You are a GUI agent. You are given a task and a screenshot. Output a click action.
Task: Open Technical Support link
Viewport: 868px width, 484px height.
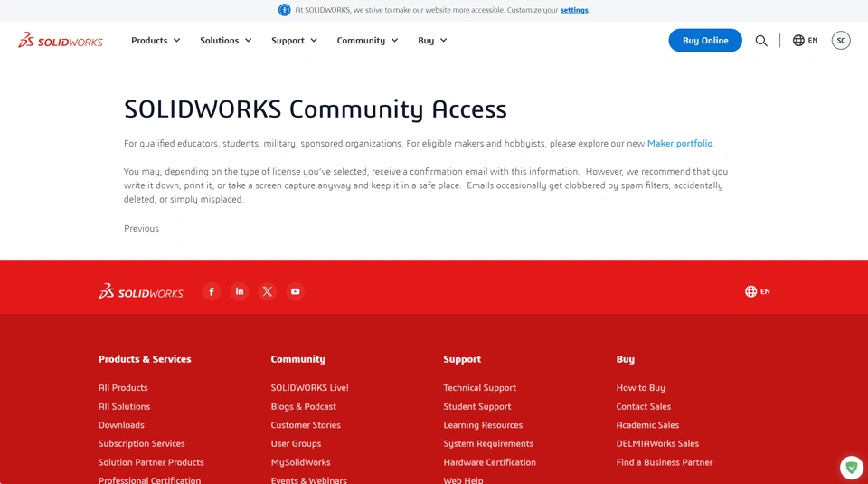click(x=479, y=387)
